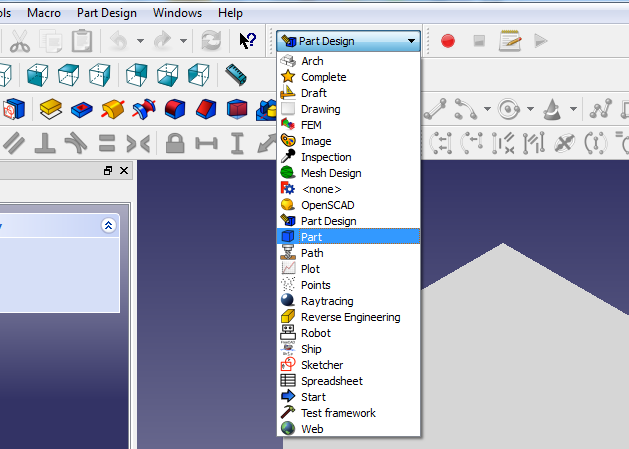The height and width of the screenshot is (449, 629).
Task: Click the Fillet edge icon
Action: point(175,109)
